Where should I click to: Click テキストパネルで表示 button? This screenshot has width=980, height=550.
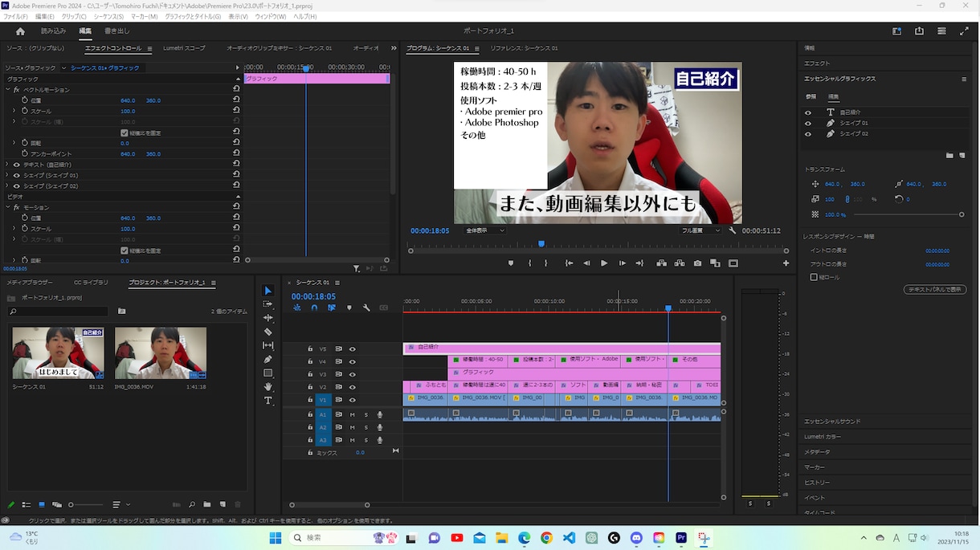click(934, 289)
